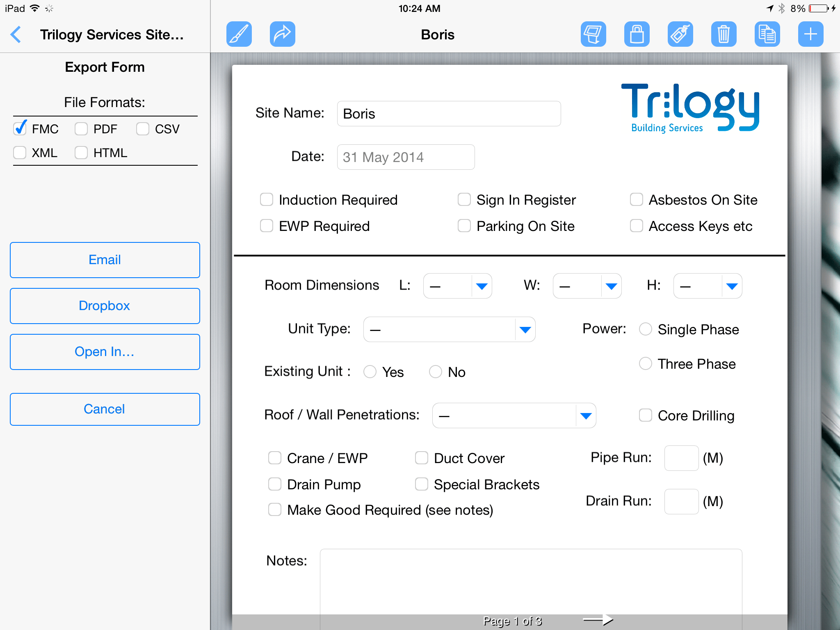The height and width of the screenshot is (630, 840).
Task: Tap the duplicate document icon
Action: pos(767,34)
